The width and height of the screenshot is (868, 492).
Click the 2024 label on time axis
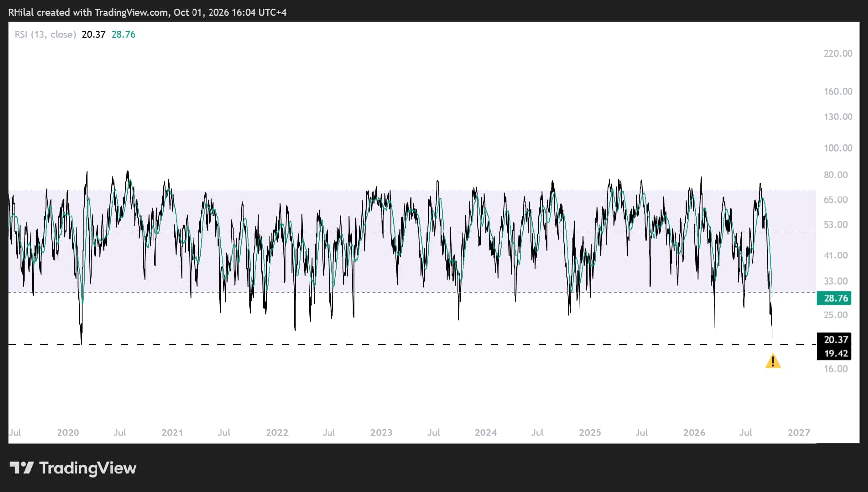pyautogui.click(x=485, y=433)
